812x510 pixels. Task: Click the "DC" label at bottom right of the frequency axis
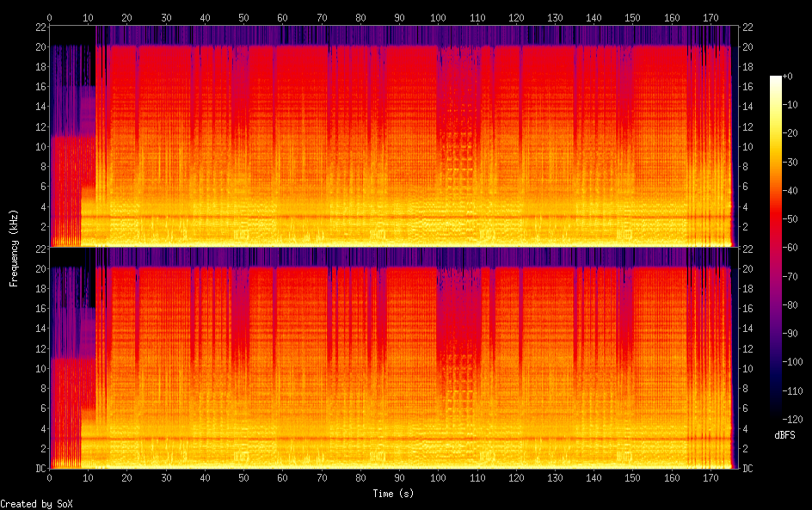(x=747, y=469)
